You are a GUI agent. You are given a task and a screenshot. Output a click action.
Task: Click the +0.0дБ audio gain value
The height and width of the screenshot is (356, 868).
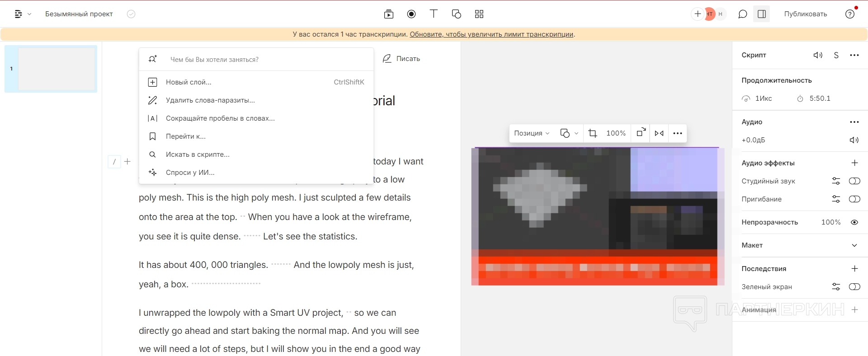[x=753, y=140]
